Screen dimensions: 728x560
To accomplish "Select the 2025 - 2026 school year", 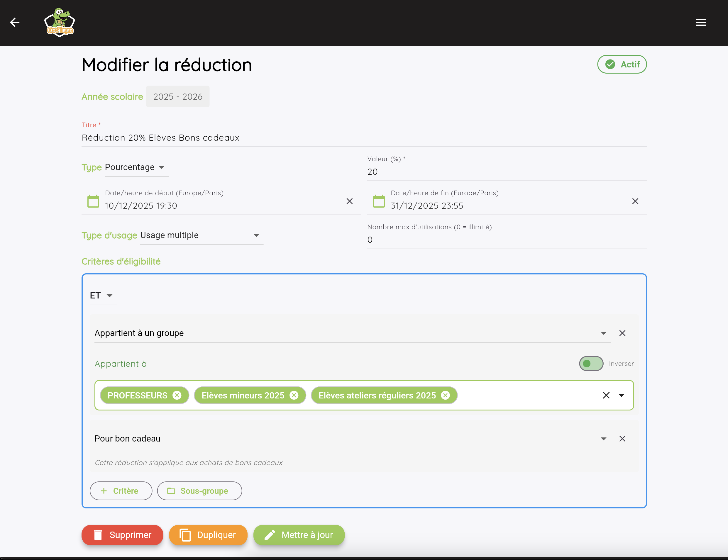I will tap(178, 97).
